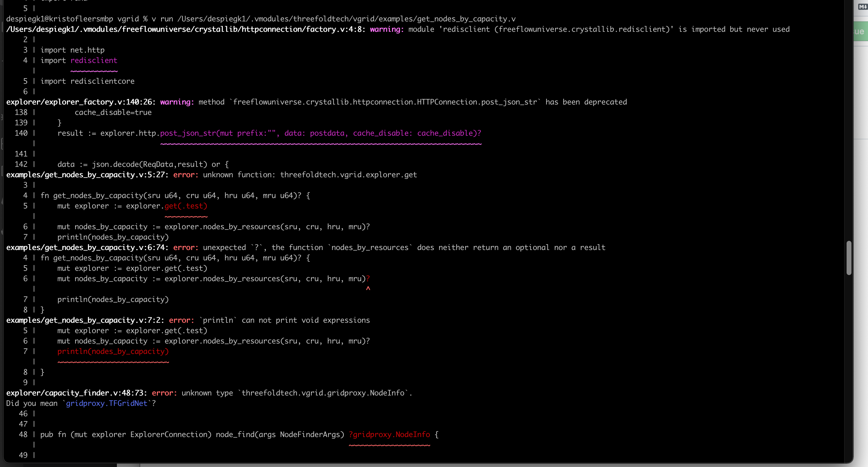Click 'unknown function: threefoldtech.vgrid.explorer.get'
Viewport: 868px width, 467px height.
click(310, 175)
